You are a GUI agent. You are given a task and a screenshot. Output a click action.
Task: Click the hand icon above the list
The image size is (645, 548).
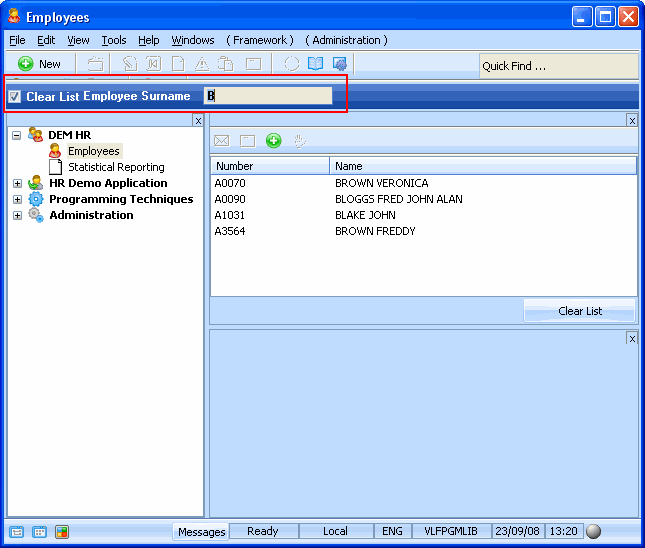(x=300, y=141)
